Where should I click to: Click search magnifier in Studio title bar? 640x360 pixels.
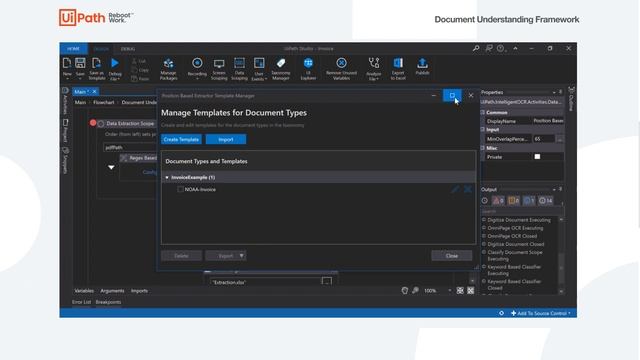(476, 48)
